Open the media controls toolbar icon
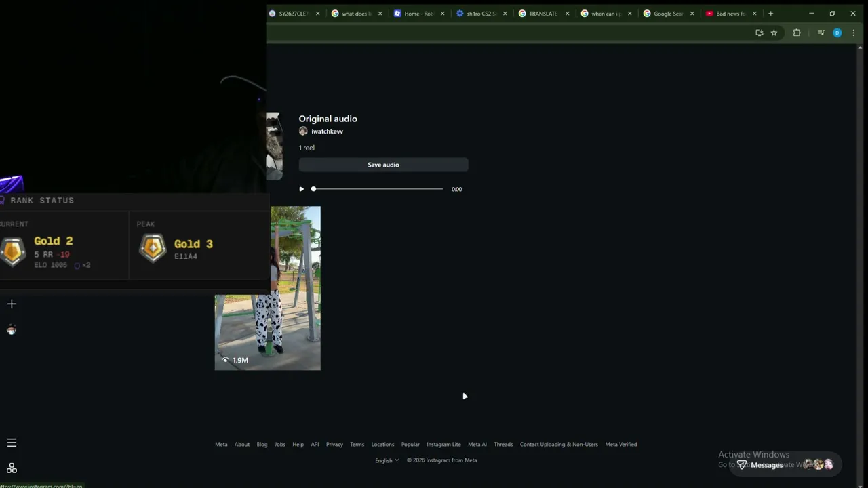The image size is (868, 488). [821, 33]
